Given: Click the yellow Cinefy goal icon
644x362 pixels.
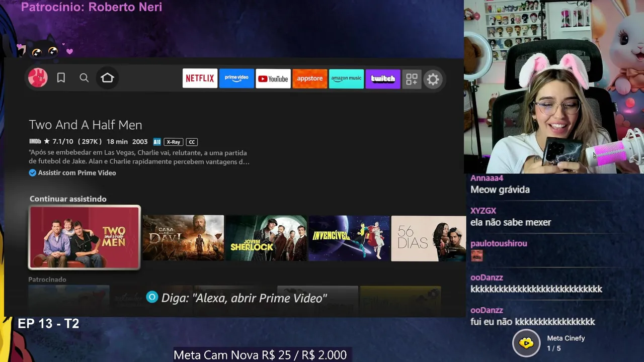Looking at the screenshot, I should click(526, 343).
